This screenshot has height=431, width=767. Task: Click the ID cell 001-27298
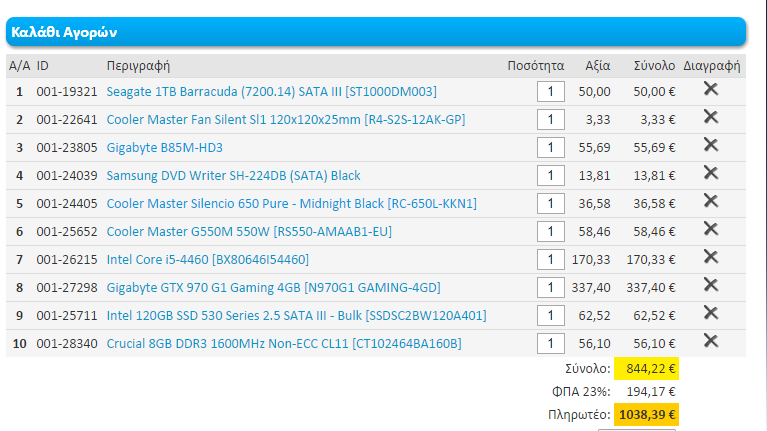coord(67,288)
